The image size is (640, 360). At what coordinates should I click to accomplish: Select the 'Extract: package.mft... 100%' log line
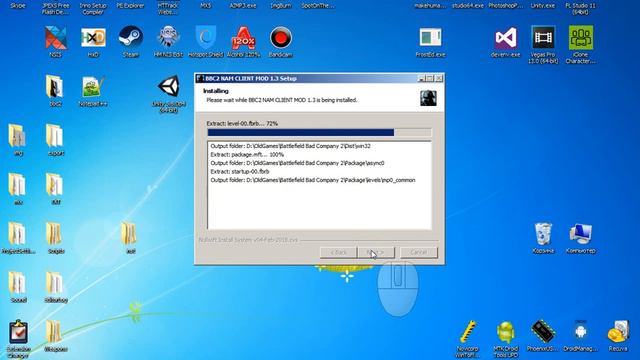coord(247,154)
